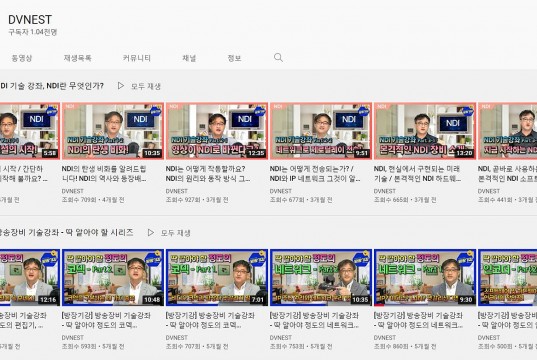Play 코덱 Part 1 thumbnail with 7:01 duration
The height and width of the screenshot is (360, 537).
click(x=217, y=277)
